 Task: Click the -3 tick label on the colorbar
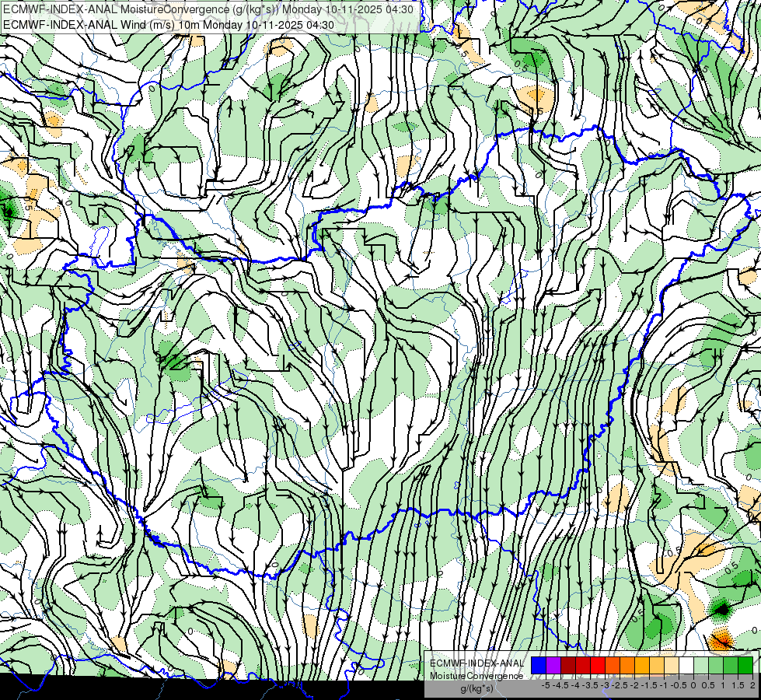[606, 685]
